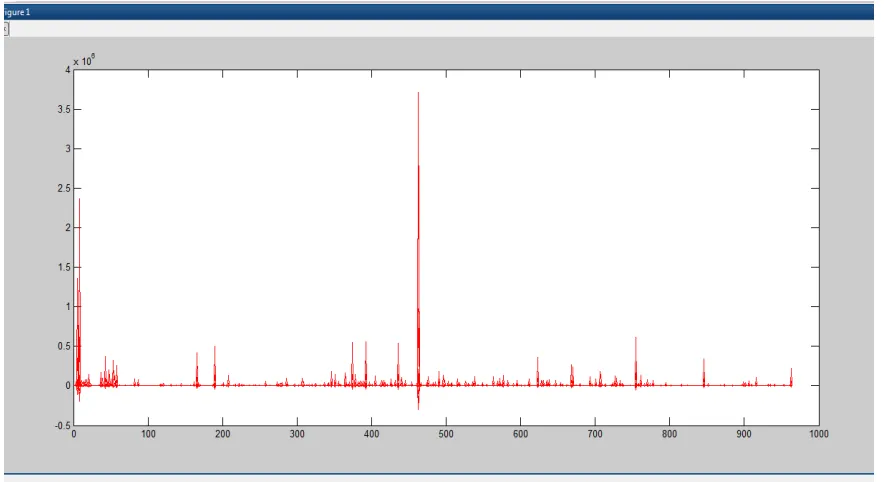Viewport: 884px width, 482px height.
Task: Click the x-axis tick label 400
Action: (372, 434)
